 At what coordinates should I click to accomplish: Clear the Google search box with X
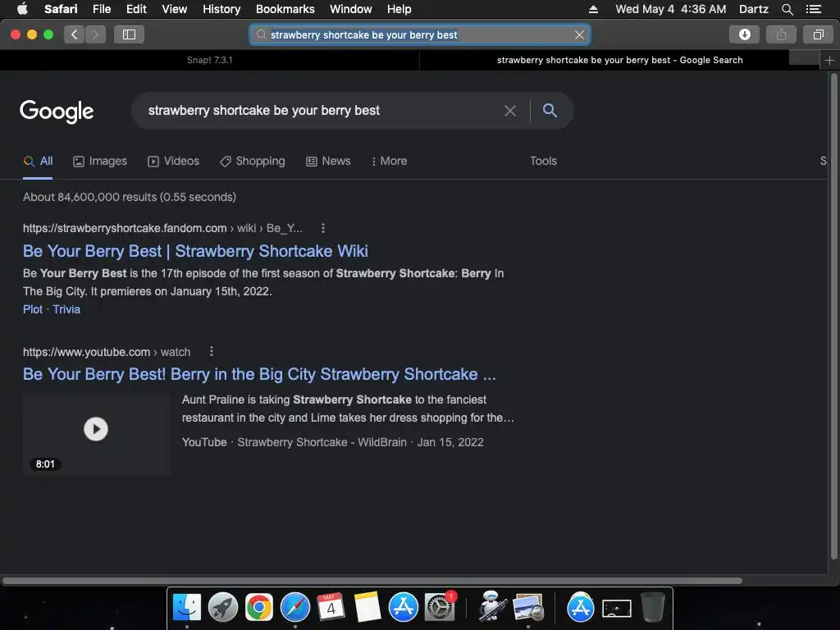coord(510,111)
